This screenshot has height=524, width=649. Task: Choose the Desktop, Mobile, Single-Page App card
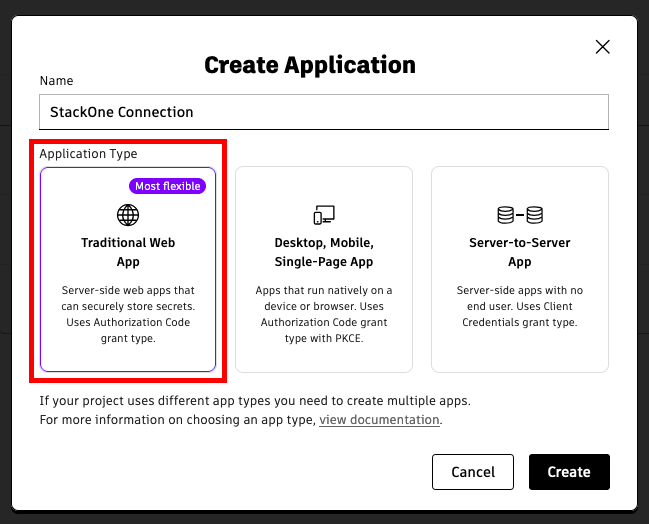324,269
